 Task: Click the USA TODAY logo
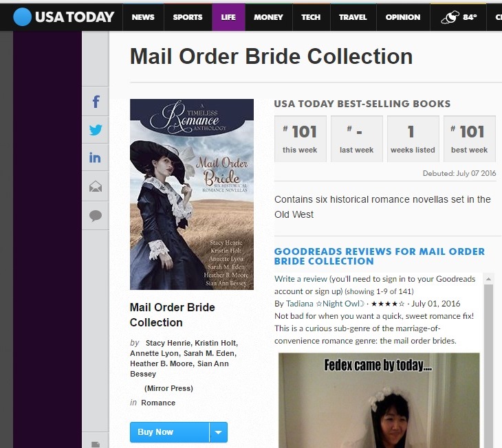click(x=64, y=17)
